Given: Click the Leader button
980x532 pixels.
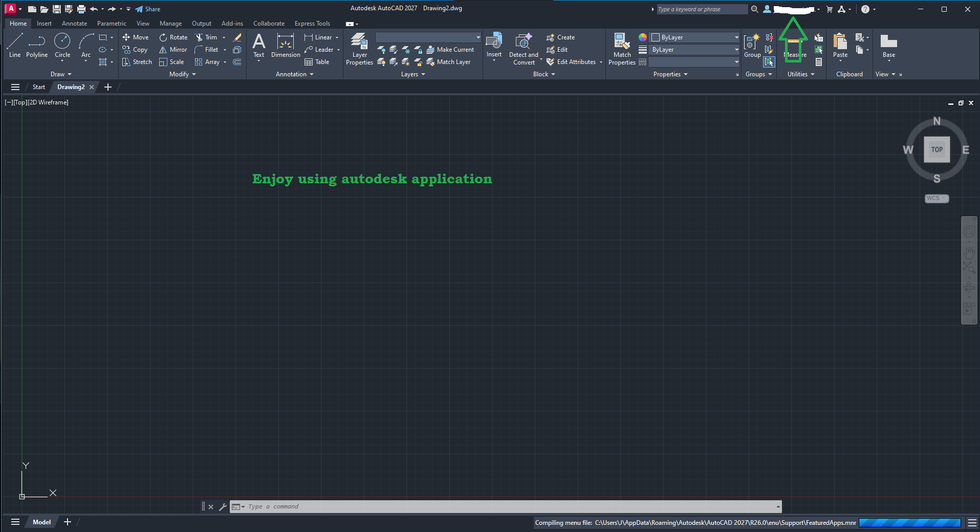Looking at the screenshot, I should click(319, 50).
